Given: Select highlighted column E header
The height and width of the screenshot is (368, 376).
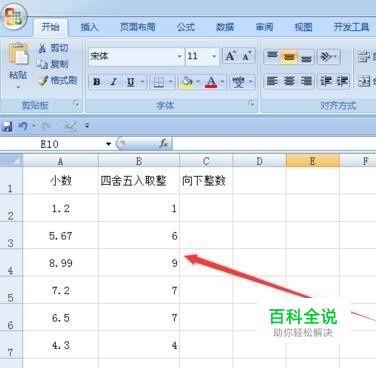Looking at the screenshot, I should (312, 161).
